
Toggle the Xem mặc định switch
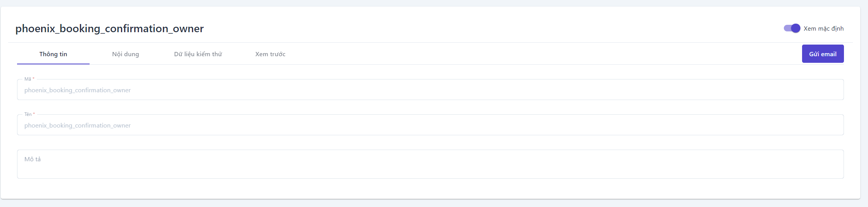[x=792, y=28]
